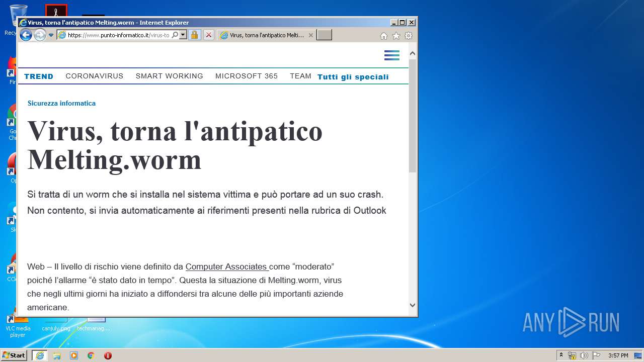
Task: Click the 3:57 PM clock
Action: pyautogui.click(x=618, y=355)
